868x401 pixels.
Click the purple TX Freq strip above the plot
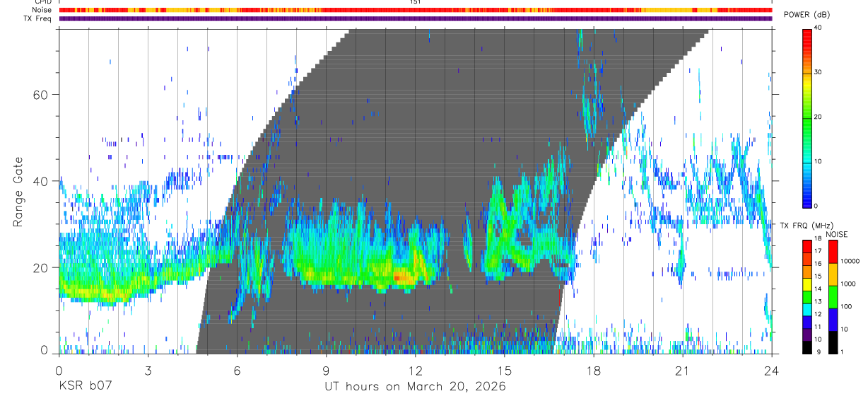tap(416, 18)
